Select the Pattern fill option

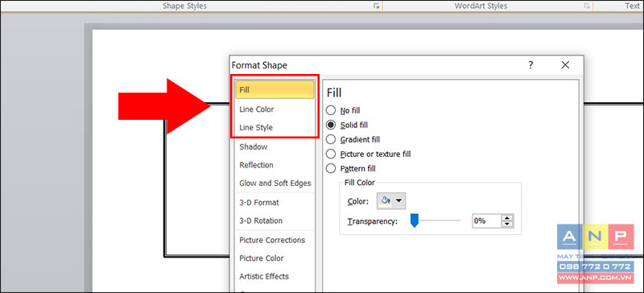(x=350, y=168)
